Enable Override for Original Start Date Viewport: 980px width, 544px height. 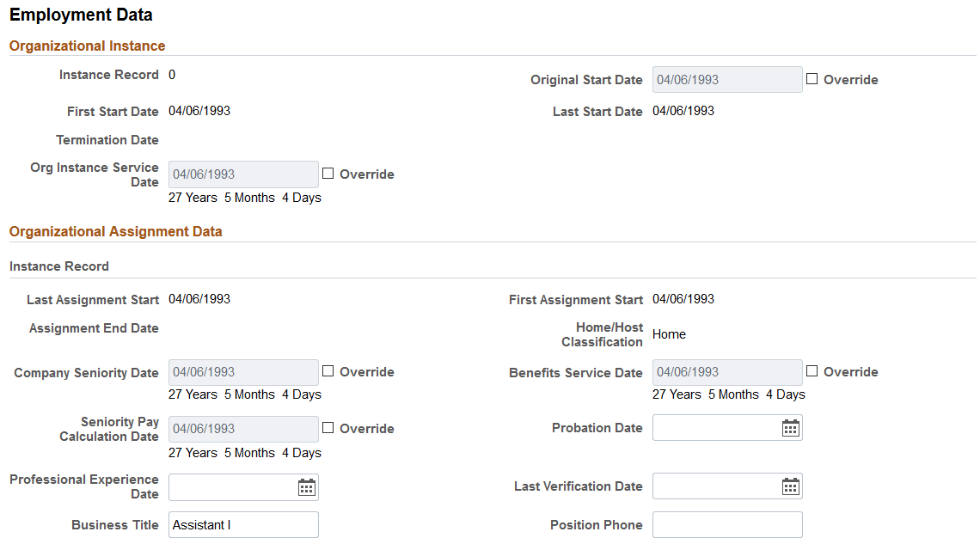[x=812, y=79]
